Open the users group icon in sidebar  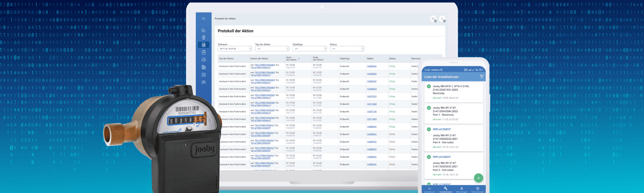pyautogui.click(x=204, y=82)
